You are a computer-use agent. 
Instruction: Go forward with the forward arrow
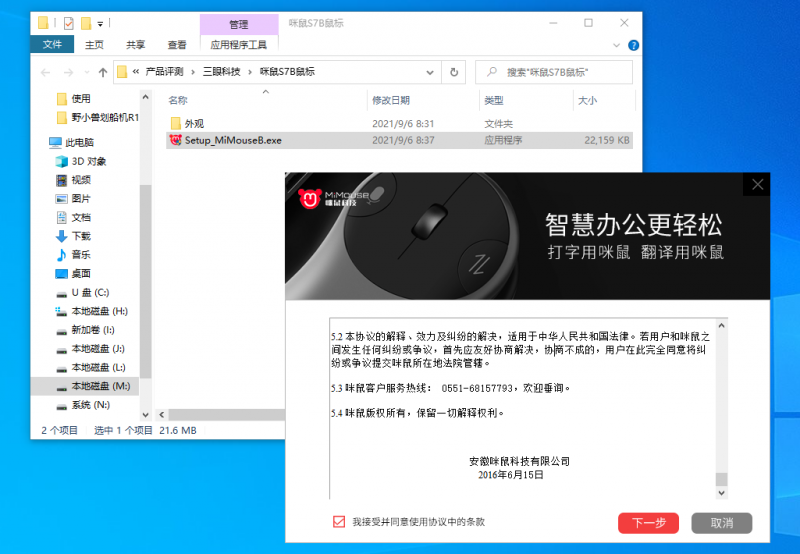tap(68, 72)
